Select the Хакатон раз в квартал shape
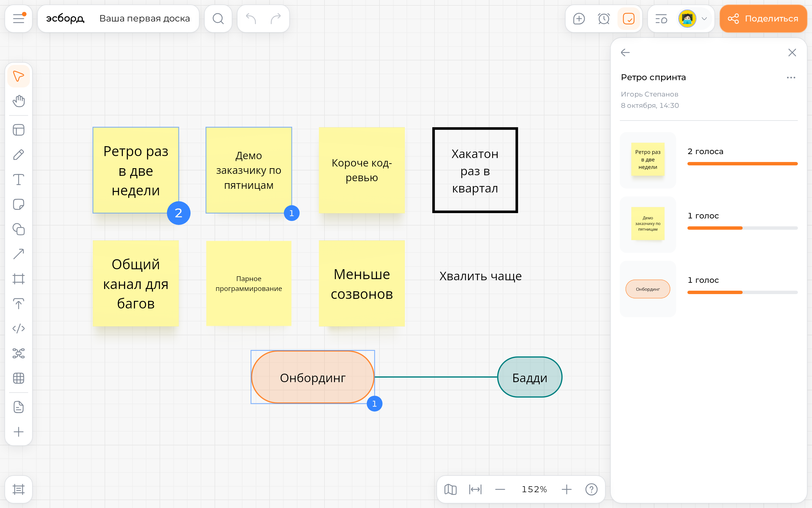The height and width of the screenshot is (508, 812). (475, 170)
